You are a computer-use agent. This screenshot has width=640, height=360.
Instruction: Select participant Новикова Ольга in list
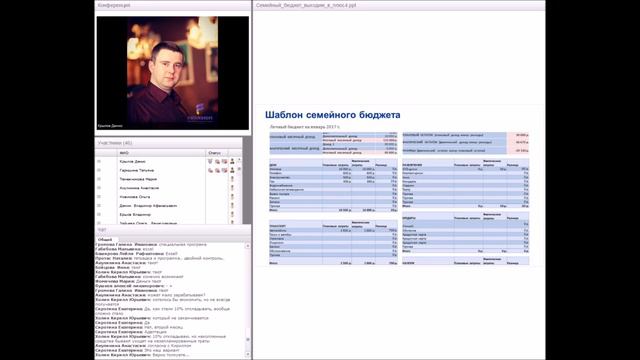pos(135,197)
